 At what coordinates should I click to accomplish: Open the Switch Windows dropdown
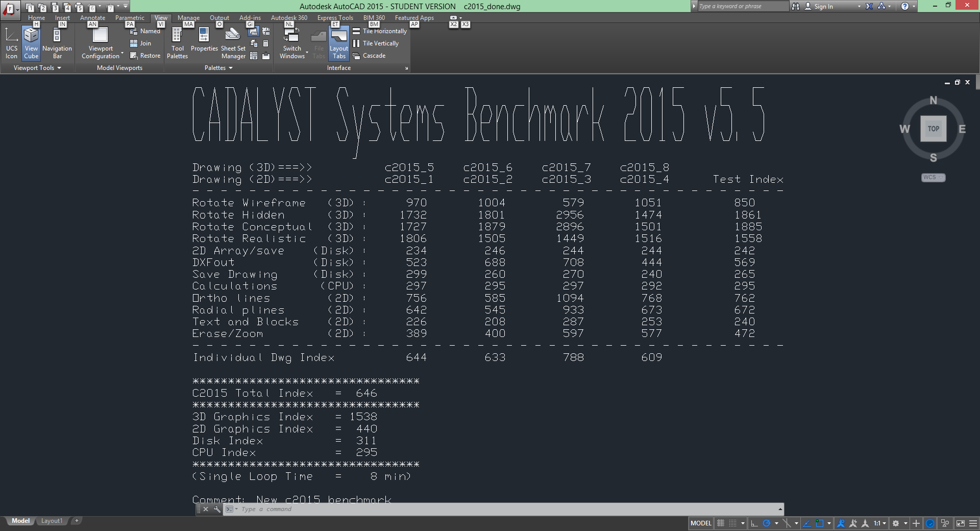(293, 53)
